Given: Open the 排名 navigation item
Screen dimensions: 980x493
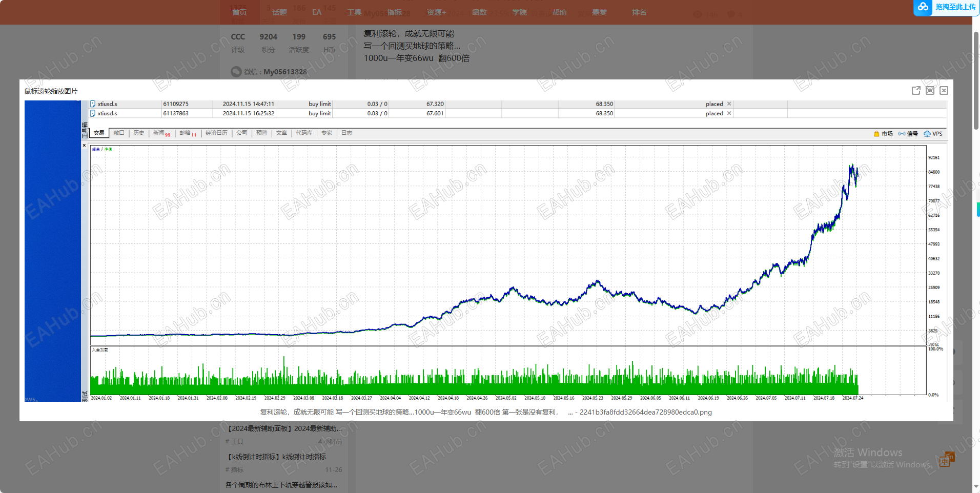Looking at the screenshot, I should pyautogui.click(x=639, y=12).
